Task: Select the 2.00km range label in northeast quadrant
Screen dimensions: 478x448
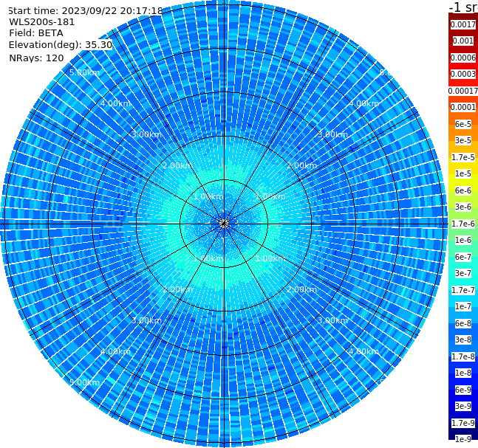Action: [301, 165]
